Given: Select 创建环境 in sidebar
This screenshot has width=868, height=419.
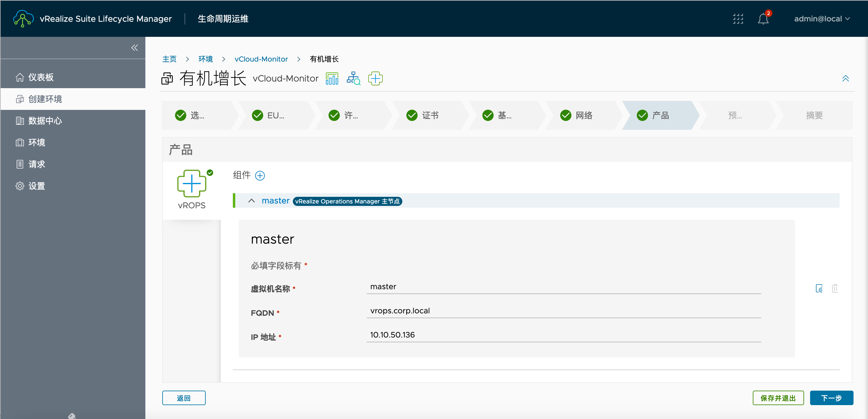Looking at the screenshot, I should [x=73, y=99].
